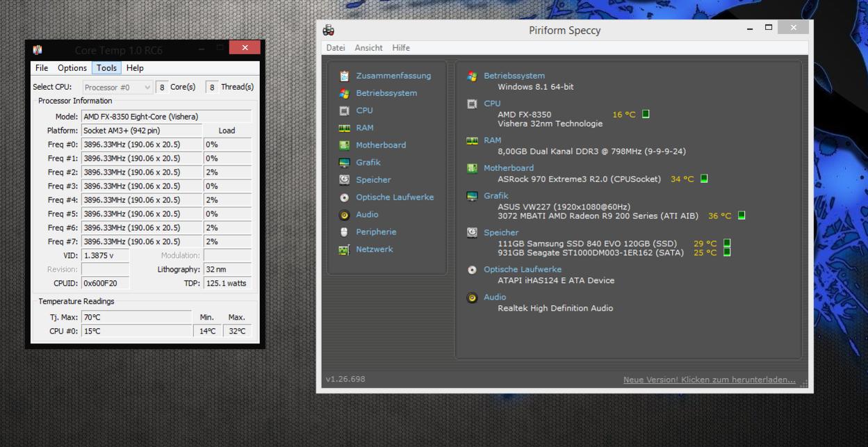Open the Select CPU Processor #0 dropdown
Screen dimensions: 868x447
coord(118,87)
